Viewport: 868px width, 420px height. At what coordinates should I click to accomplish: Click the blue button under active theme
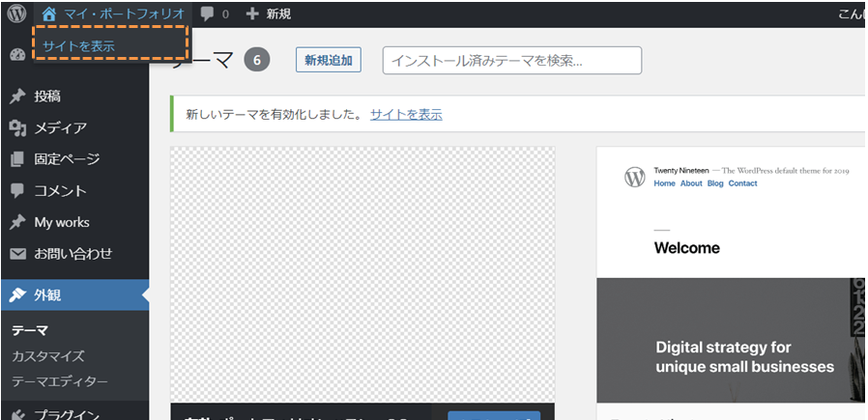494,415
